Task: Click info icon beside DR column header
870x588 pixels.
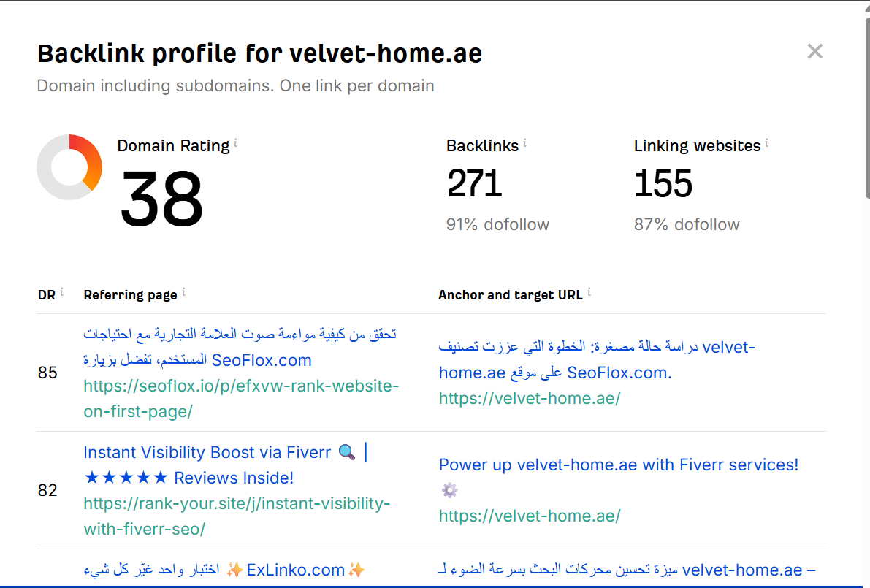Action: pos(61,293)
